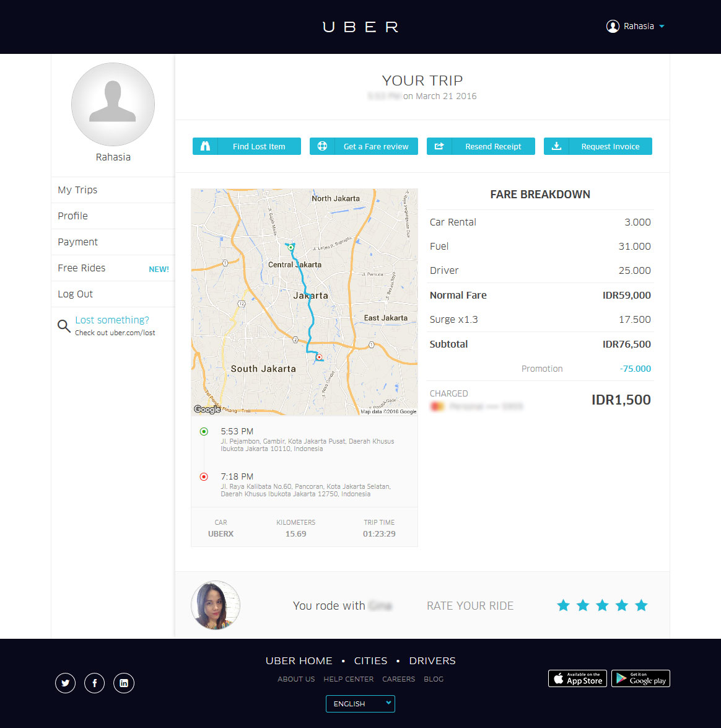The image size is (721, 728).
Task: Click the 15.69 kilometers value
Action: click(295, 534)
